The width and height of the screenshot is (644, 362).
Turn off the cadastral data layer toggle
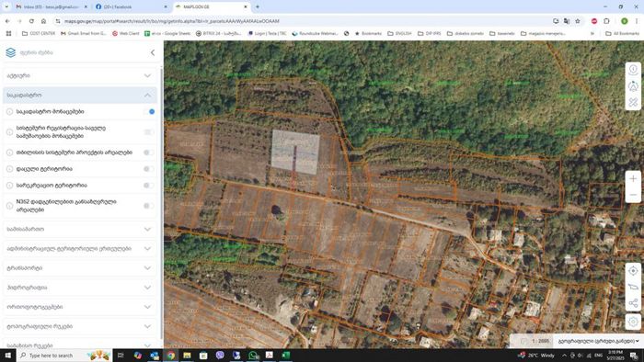point(149,111)
